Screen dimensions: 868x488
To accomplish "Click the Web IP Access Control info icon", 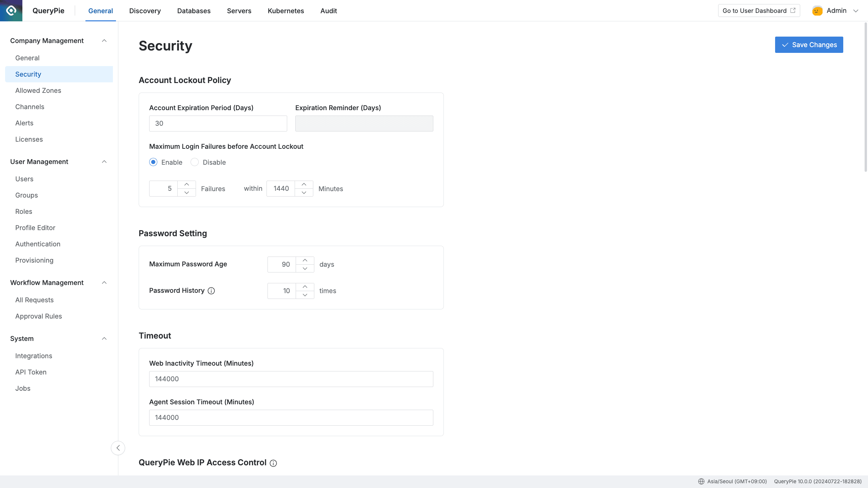I will (273, 463).
